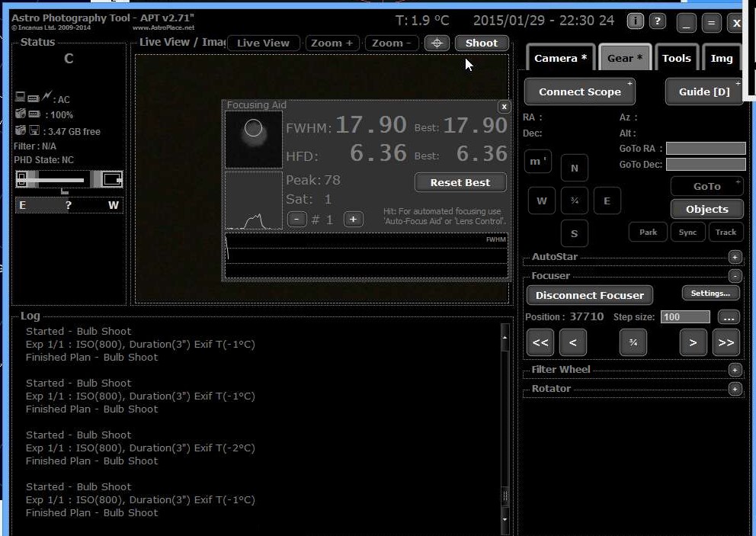Screen dimensions: 756x536
Task: Slew scope West with W button
Action: [541, 201]
